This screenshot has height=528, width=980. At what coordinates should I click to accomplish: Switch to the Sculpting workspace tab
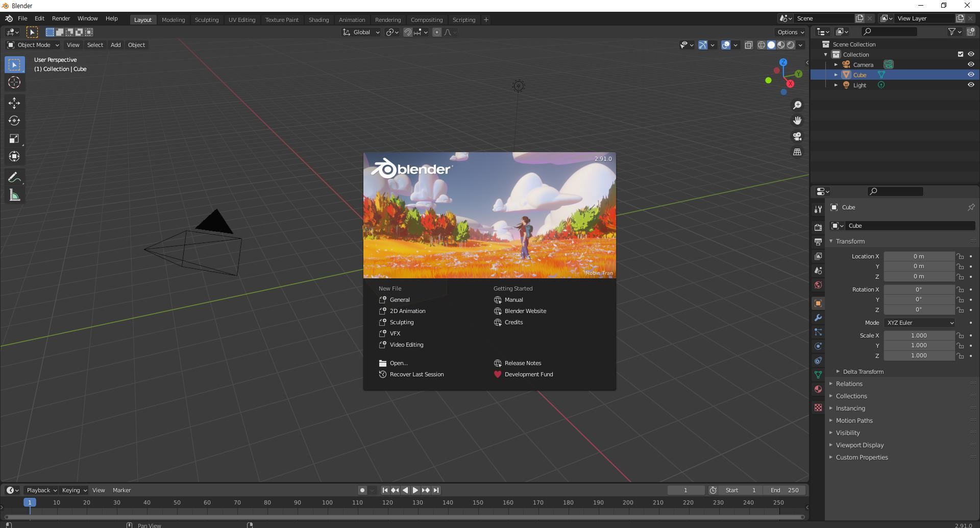(206, 20)
